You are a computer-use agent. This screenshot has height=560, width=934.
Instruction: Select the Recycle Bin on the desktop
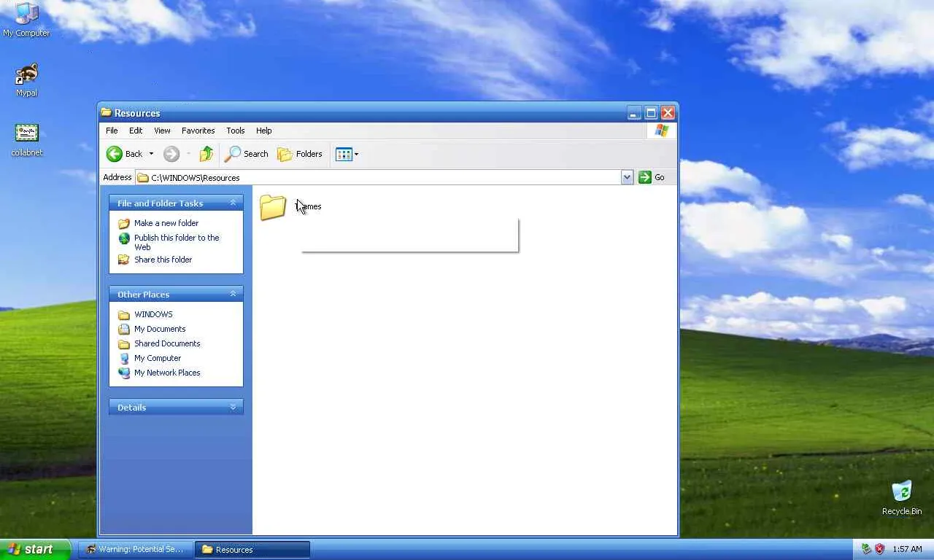[902, 498]
